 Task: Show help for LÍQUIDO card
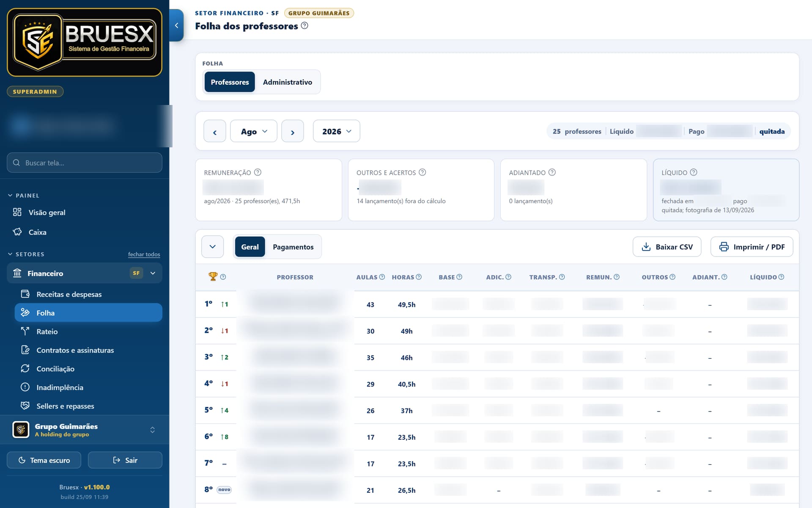coord(694,172)
